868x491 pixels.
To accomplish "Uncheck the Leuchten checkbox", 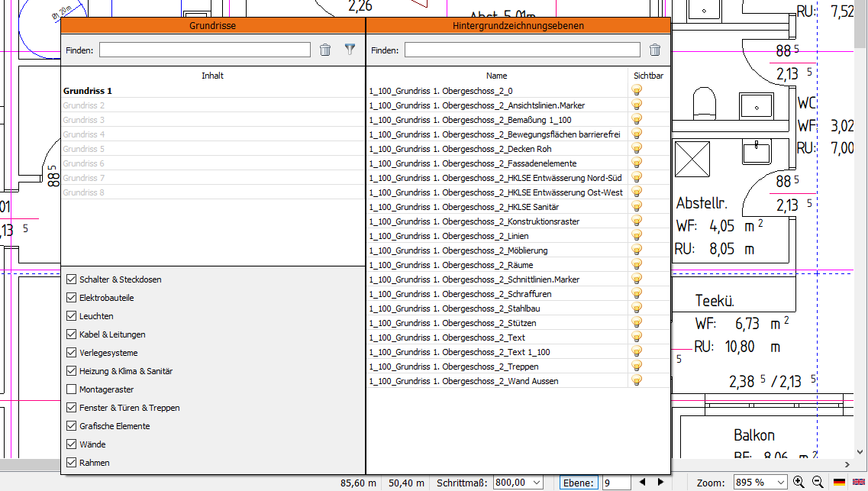I will 72,316.
